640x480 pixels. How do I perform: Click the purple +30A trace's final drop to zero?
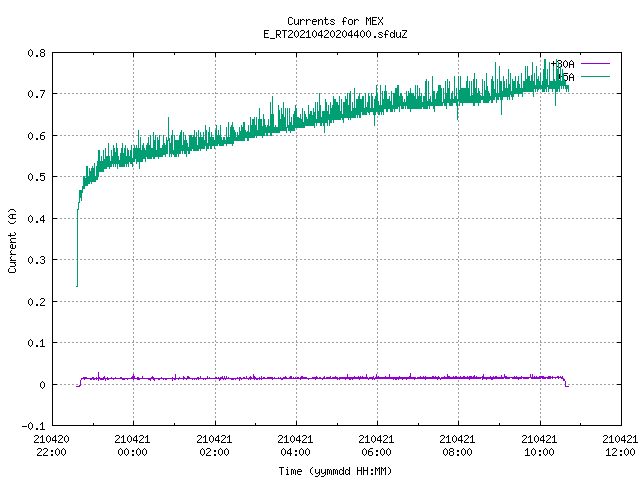pos(566,382)
